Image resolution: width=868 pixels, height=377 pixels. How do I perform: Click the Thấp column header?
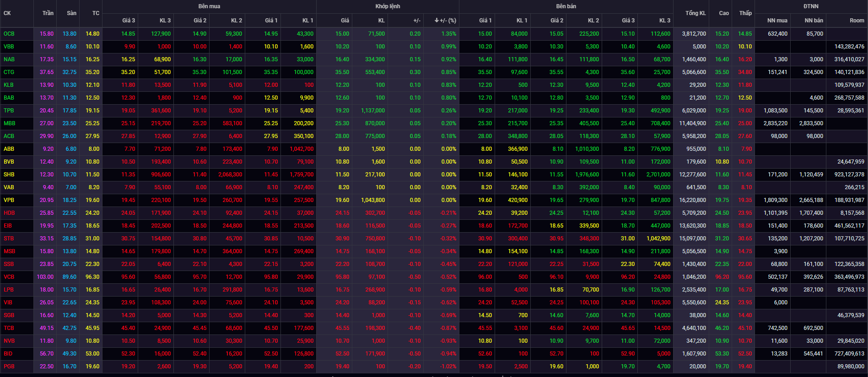click(745, 13)
